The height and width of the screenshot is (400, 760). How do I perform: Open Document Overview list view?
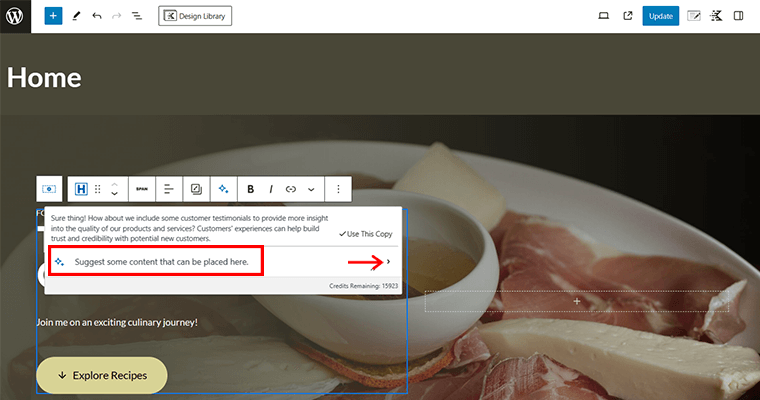point(137,16)
